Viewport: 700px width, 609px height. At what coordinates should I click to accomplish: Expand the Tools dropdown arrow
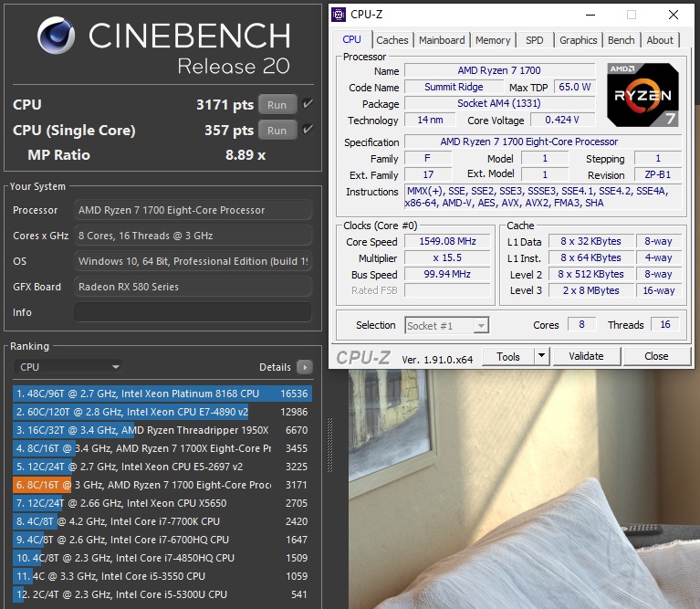tap(542, 356)
